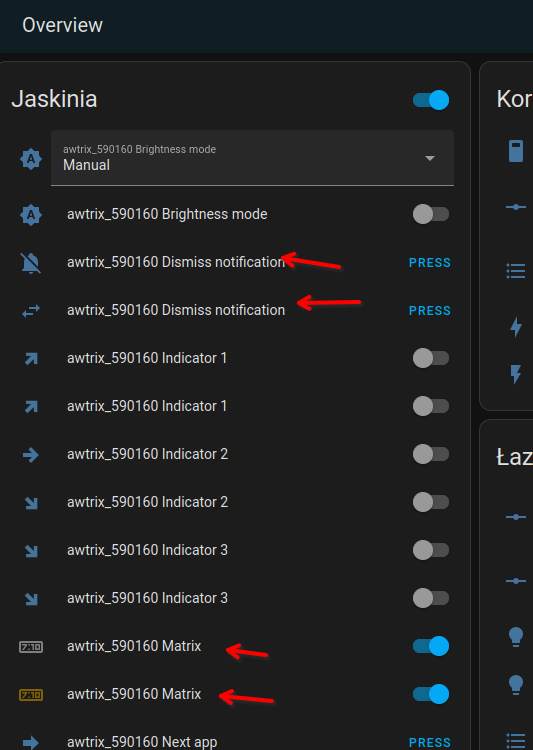Click the dropdown arrow in Brightness mode select
The image size is (533, 750).
[430, 158]
